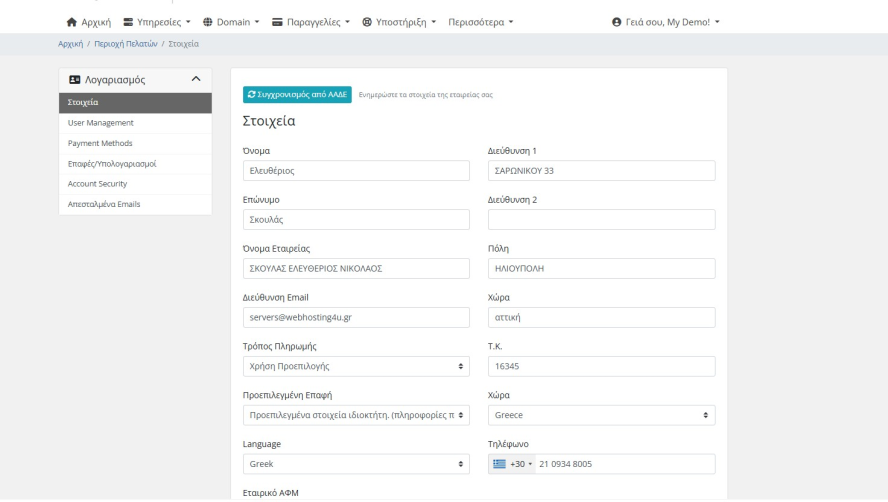888x502 pixels.
Task: Open the Language dropdown showing Greek
Action: (x=356, y=464)
